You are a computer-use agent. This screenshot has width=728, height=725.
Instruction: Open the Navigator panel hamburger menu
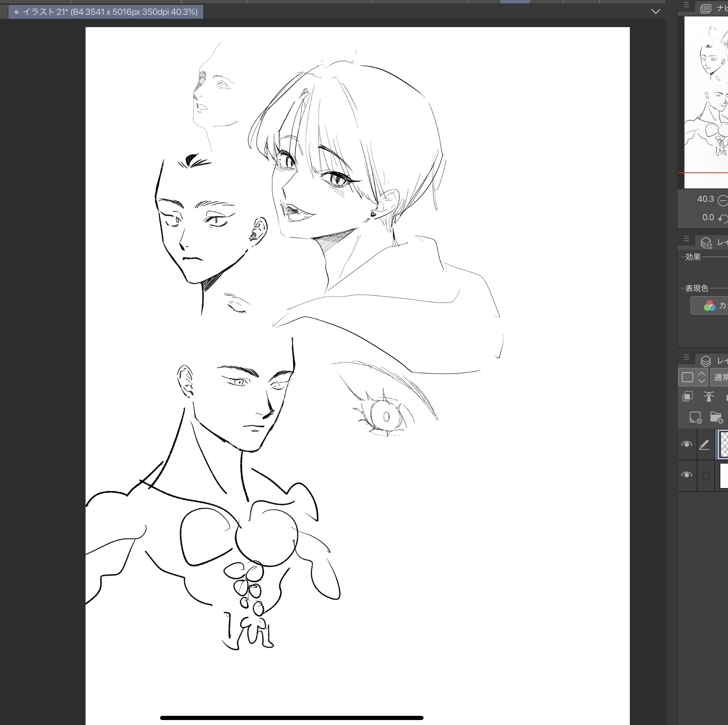pyautogui.click(x=686, y=5)
